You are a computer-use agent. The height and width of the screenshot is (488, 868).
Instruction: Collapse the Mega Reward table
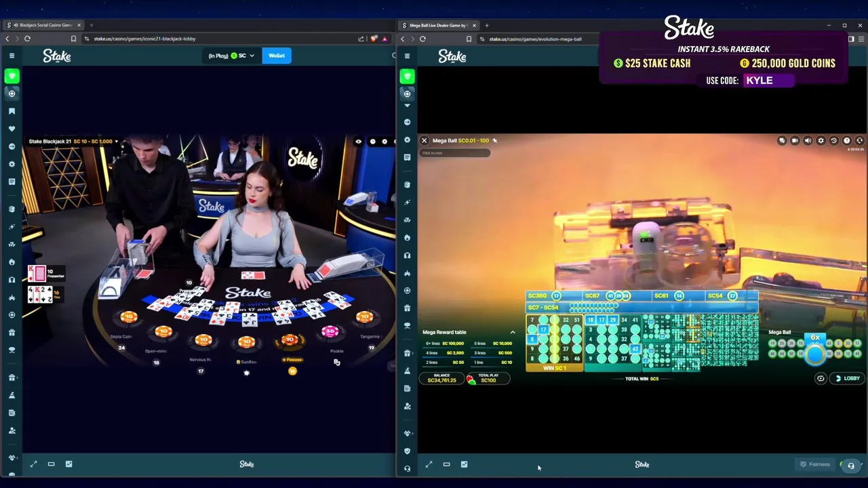click(x=513, y=332)
